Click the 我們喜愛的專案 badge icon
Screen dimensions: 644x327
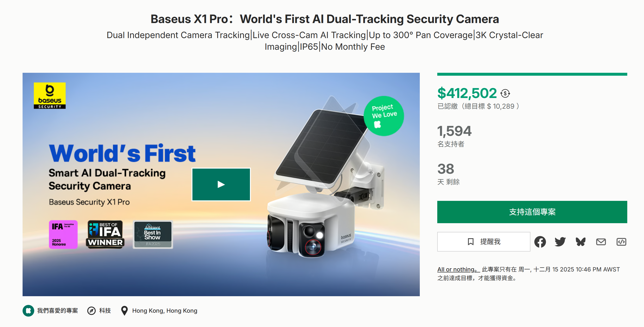(28, 311)
